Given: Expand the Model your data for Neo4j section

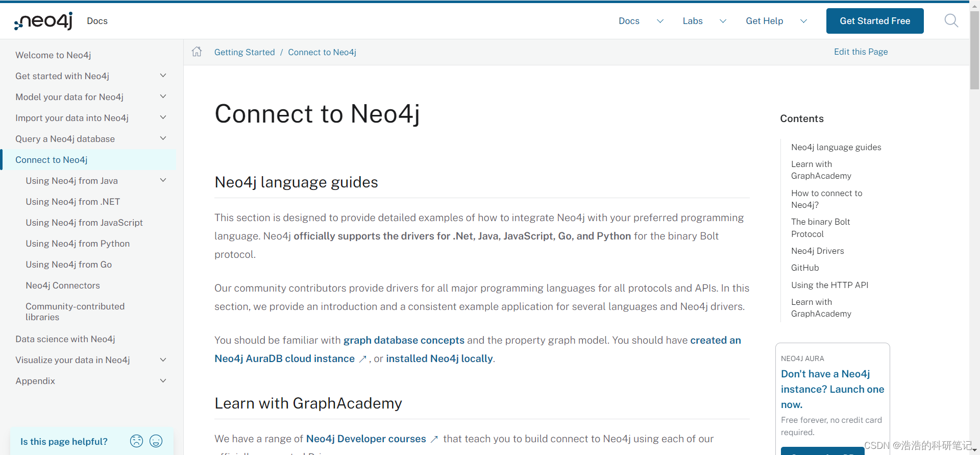Looking at the screenshot, I should pos(163,97).
